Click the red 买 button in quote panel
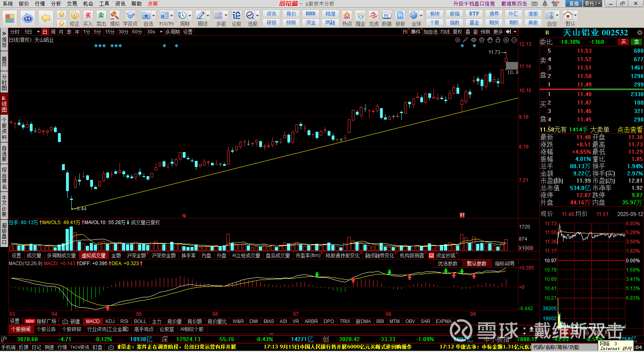This screenshot has height=352, width=644. tap(623, 42)
